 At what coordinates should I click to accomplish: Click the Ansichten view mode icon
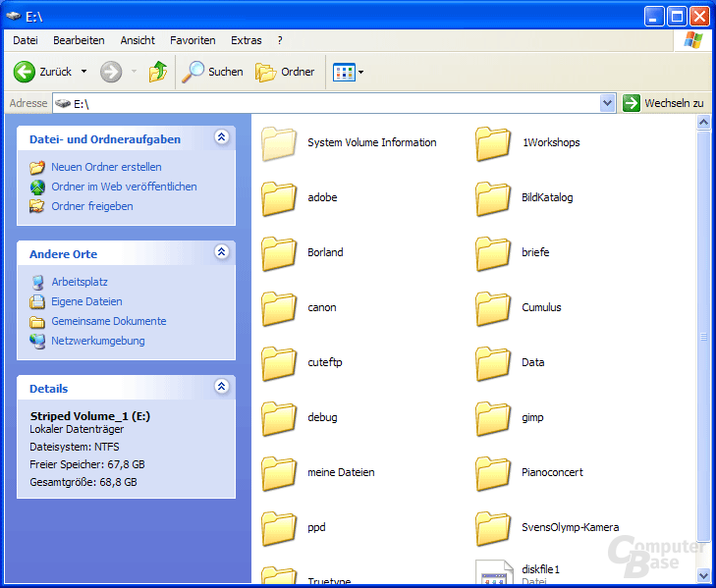click(344, 72)
